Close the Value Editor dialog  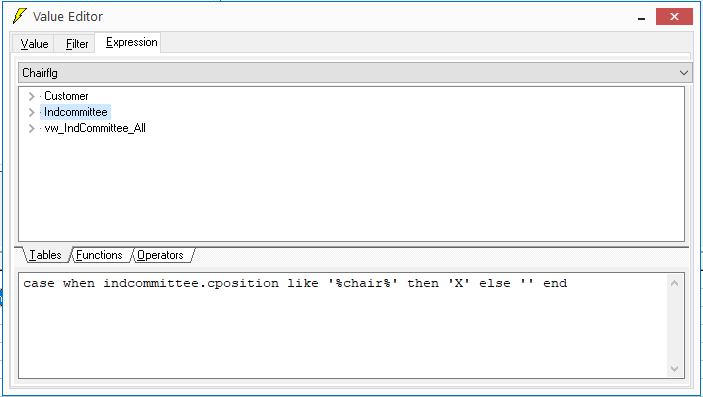674,17
